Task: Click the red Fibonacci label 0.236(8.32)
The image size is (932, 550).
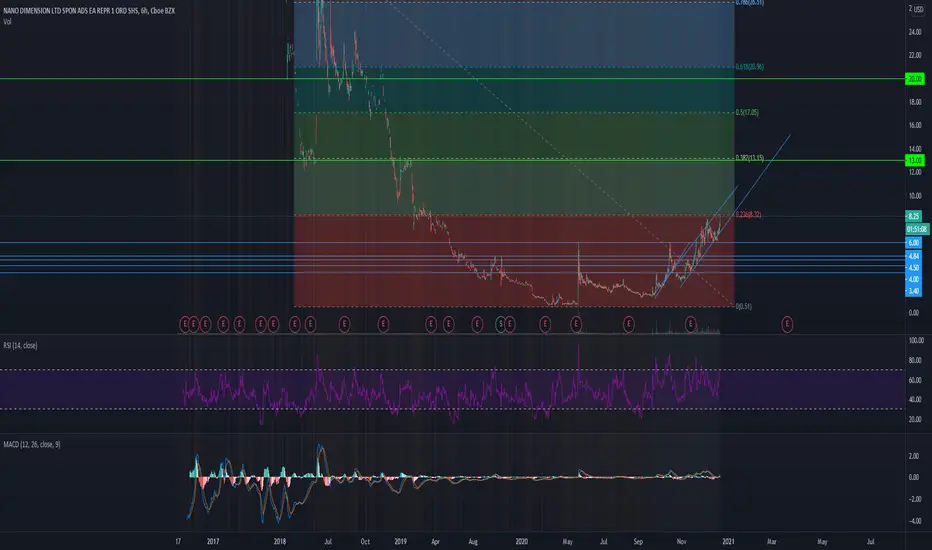Action: tap(748, 215)
